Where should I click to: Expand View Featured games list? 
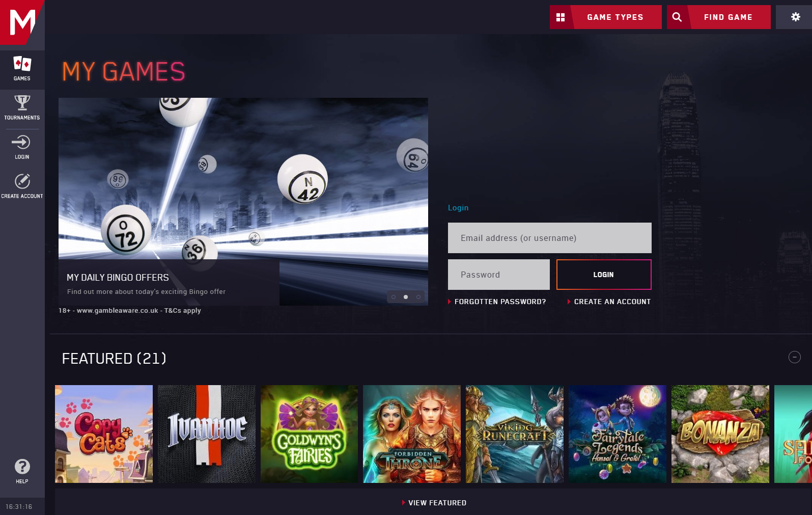436,503
